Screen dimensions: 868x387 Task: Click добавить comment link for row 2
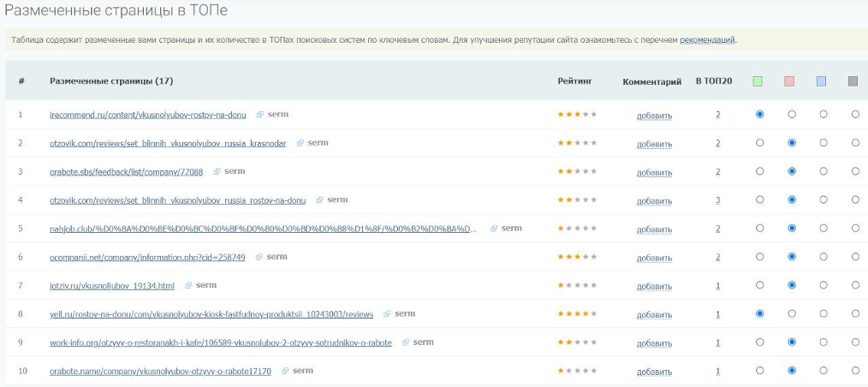[654, 144]
